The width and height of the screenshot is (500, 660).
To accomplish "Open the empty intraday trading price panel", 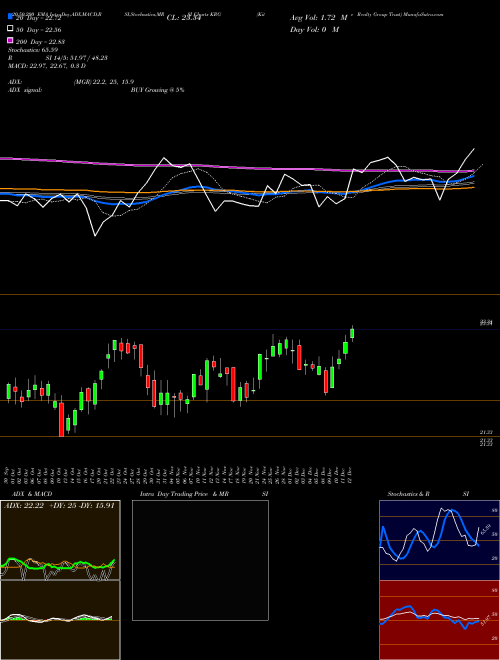I will click(200, 560).
